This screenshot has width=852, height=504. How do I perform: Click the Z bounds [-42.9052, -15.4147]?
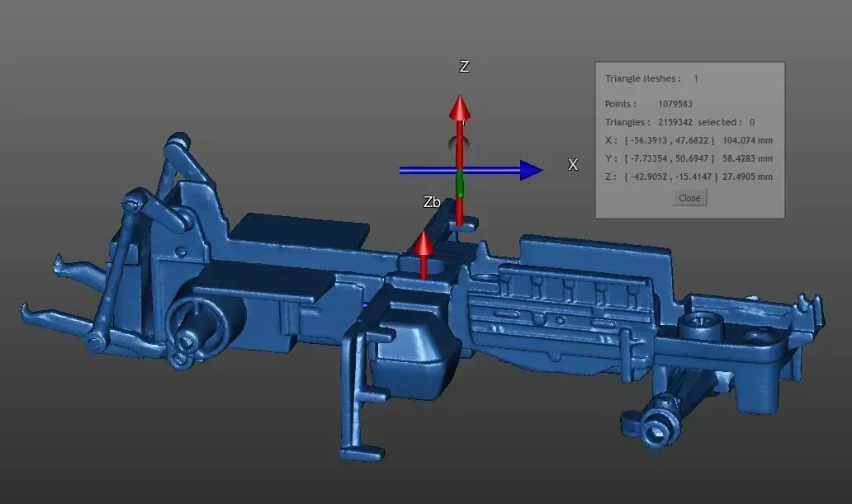coord(670,177)
